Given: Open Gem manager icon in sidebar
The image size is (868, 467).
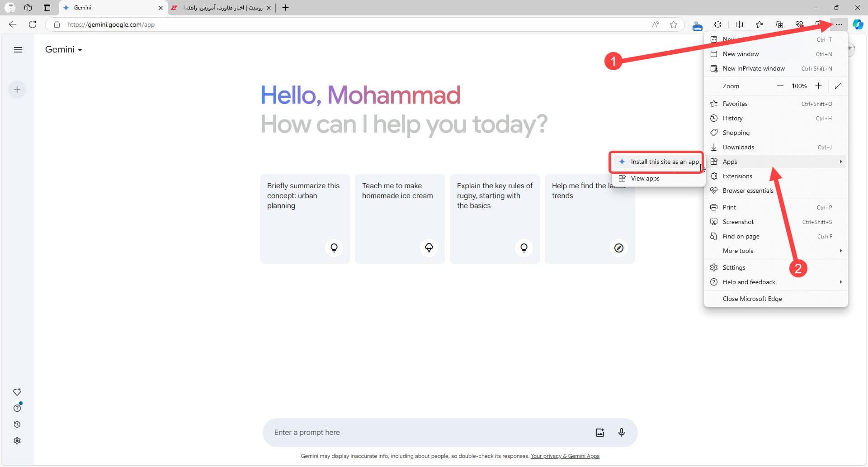Looking at the screenshot, I should (17, 392).
